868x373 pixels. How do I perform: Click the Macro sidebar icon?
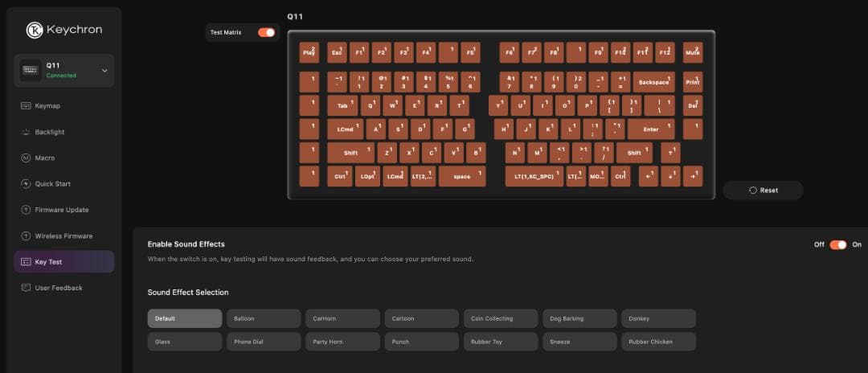tap(26, 158)
